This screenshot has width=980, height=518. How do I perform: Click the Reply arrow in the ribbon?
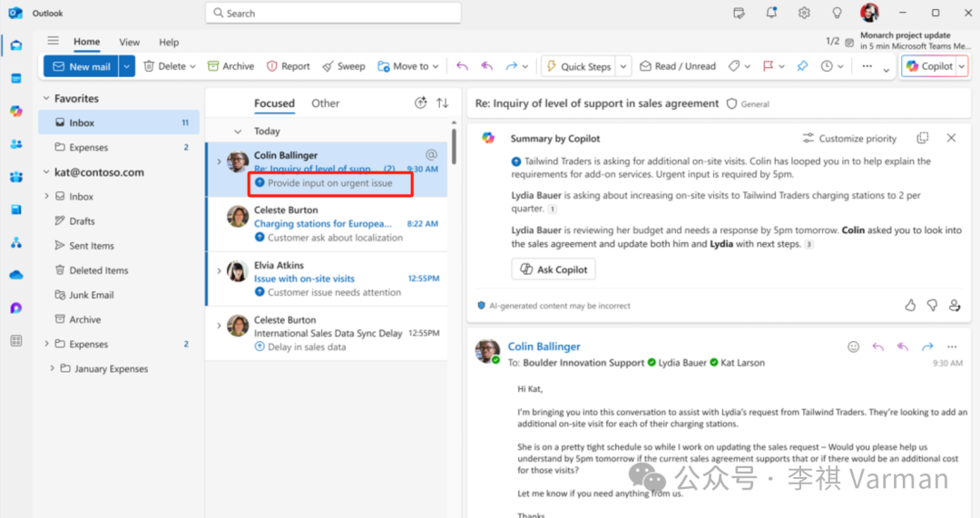(x=462, y=66)
